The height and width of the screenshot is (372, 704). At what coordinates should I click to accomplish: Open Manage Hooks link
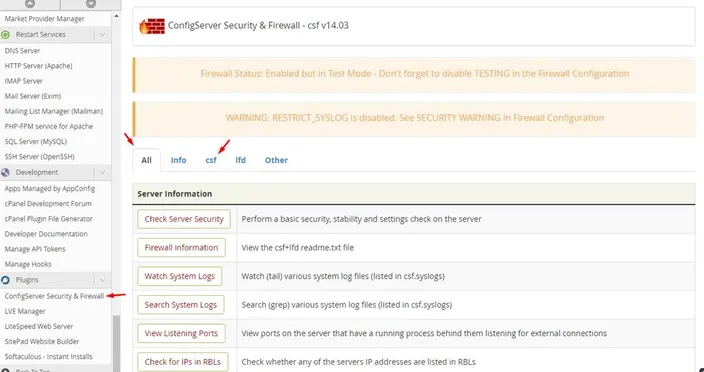click(28, 264)
